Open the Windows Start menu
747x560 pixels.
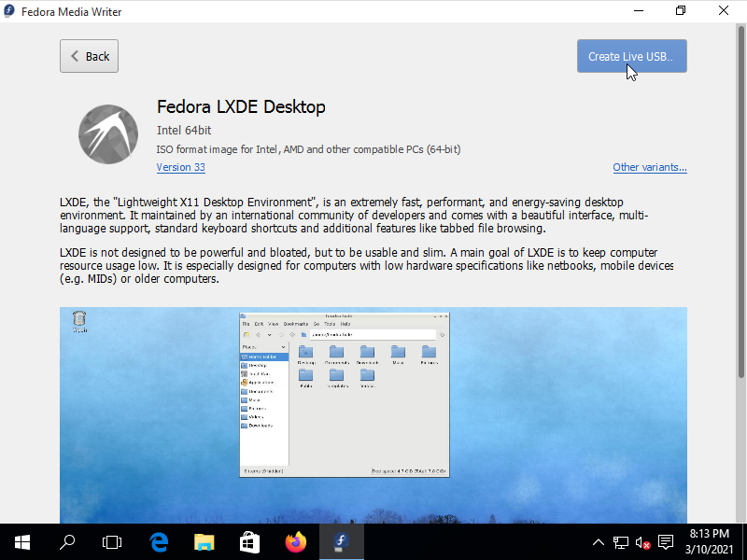(22, 542)
